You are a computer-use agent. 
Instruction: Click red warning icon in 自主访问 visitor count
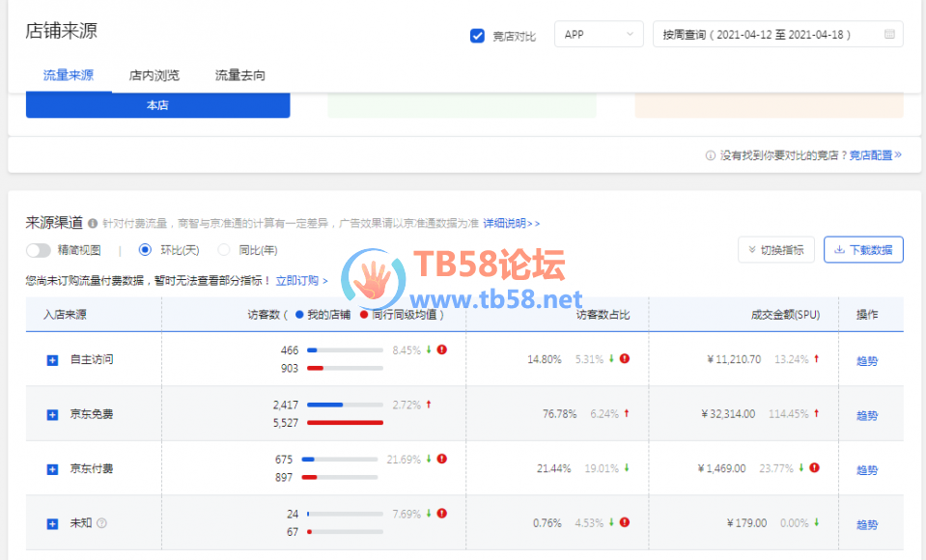[x=441, y=350]
